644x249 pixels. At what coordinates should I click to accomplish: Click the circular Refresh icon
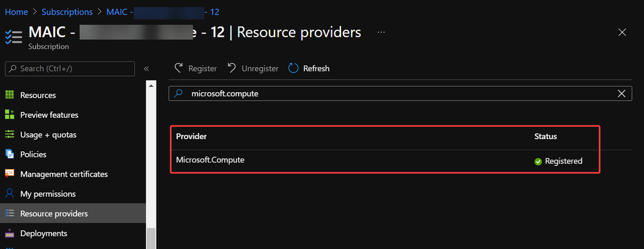click(x=293, y=68)
